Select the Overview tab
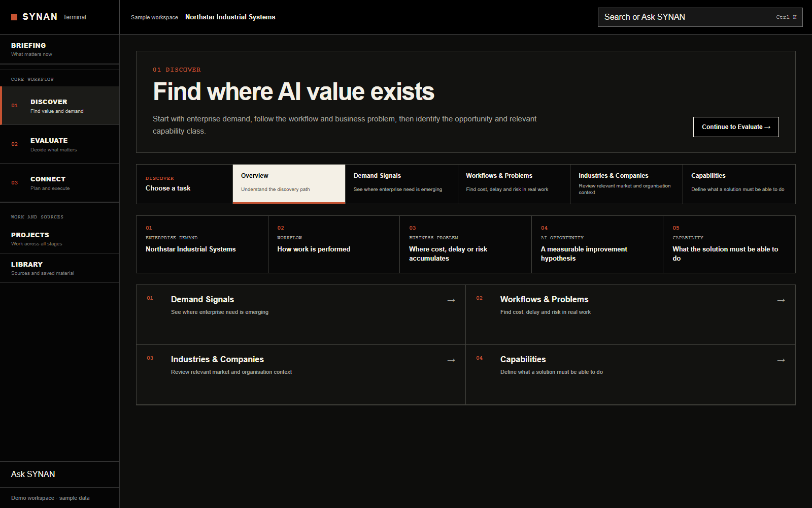 [289, 184]
